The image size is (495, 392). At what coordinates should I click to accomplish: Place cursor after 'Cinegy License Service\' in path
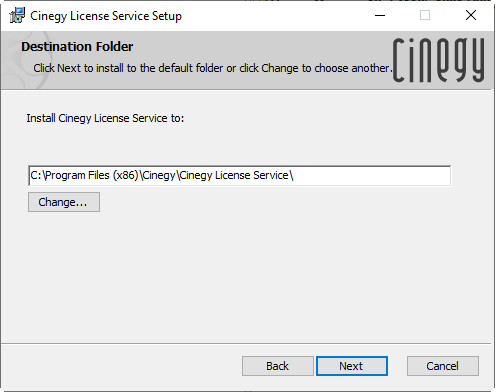click(x=295, y=175)
